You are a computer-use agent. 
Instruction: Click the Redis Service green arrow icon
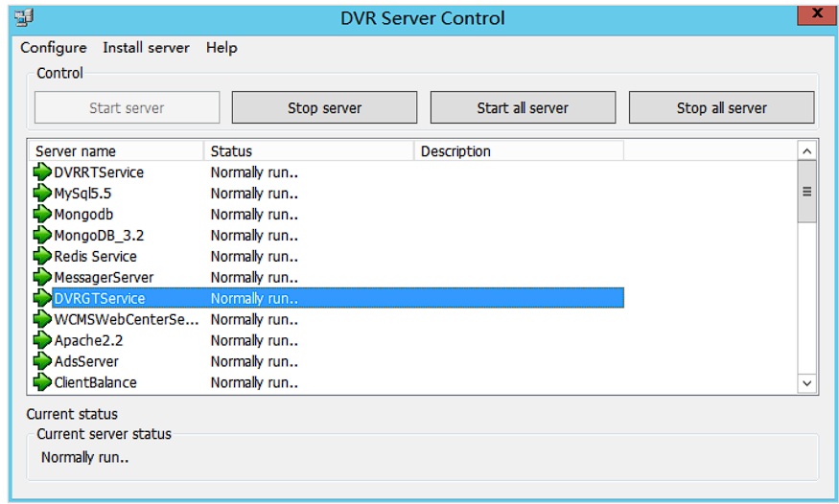42,256
